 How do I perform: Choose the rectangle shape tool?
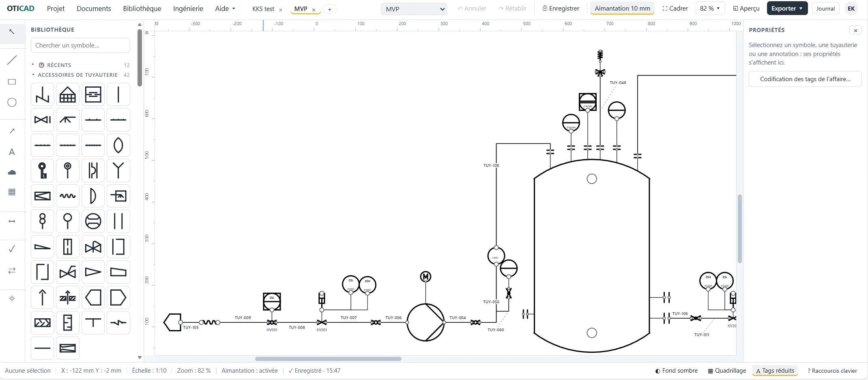point(12,82)
